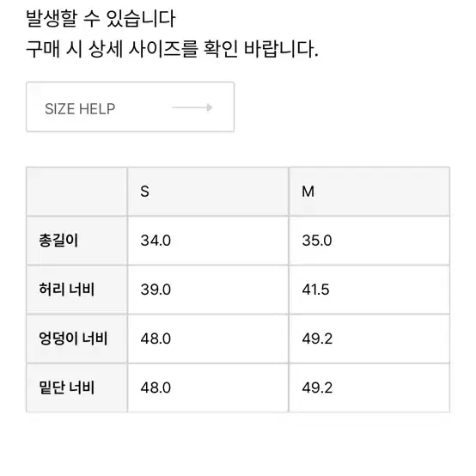This screenshot has width=476, height=476.
Task: Select the 39.0 waist width cell
Action: [x=208, y=290]
